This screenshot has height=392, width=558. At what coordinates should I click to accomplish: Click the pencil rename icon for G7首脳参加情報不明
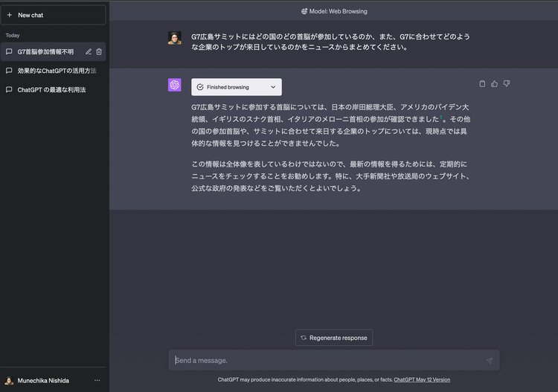click(89, 52)
